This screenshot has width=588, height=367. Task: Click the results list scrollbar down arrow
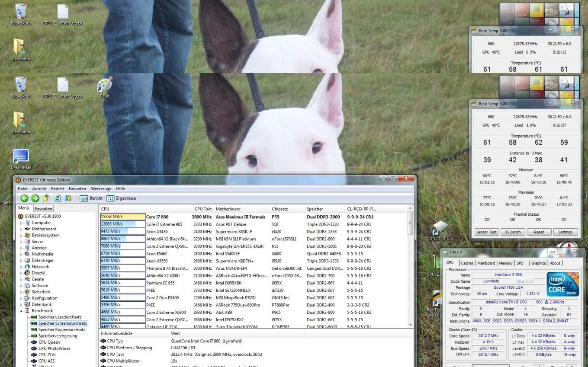coord(410,325)
